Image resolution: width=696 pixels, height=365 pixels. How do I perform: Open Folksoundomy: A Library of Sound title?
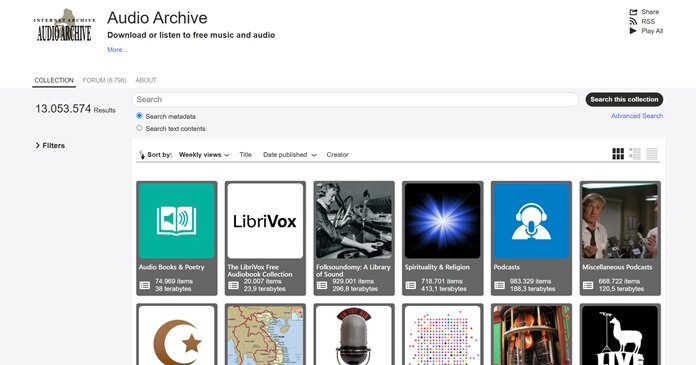pyautogui.click(x=353, y=270)
